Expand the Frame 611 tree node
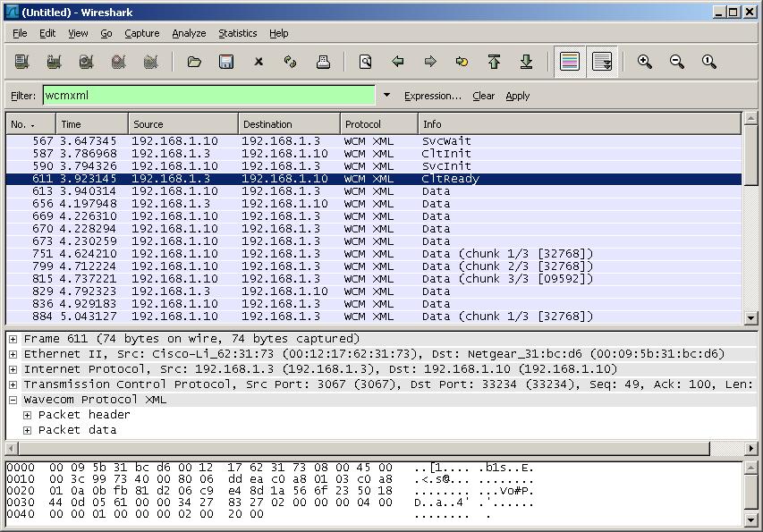Screen dimensions: 763x532 13,339
